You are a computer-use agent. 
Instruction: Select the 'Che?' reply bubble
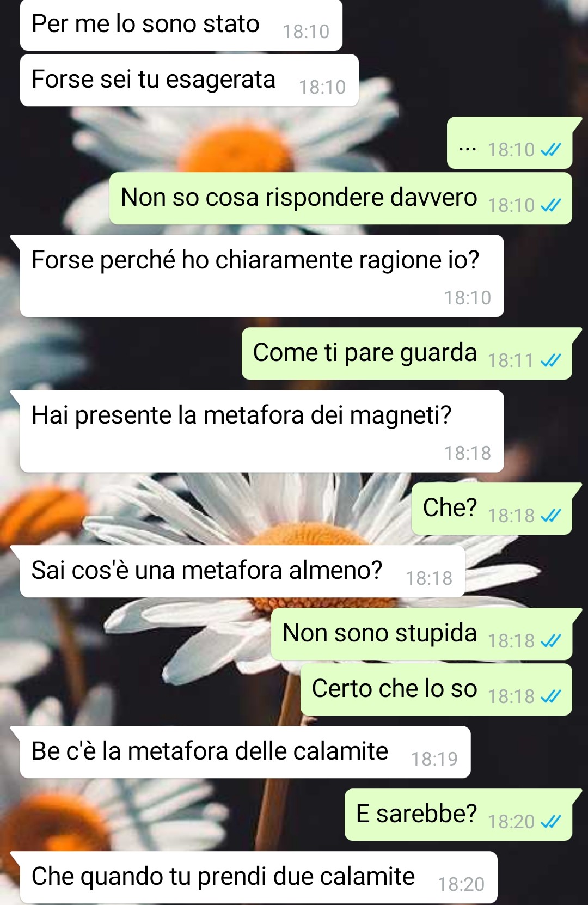492,509
